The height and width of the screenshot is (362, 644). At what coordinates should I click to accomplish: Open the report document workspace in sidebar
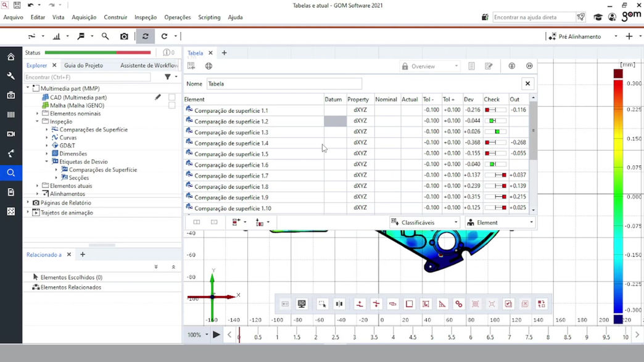point(11,192)
